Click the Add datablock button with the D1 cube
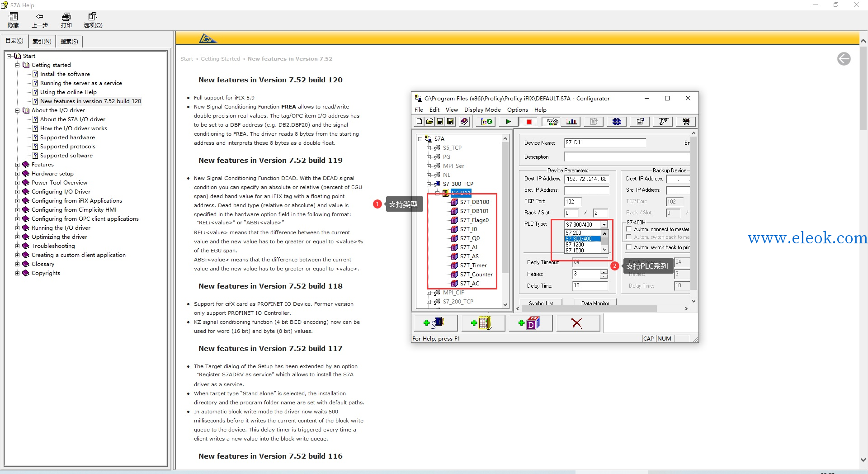Screen dimensions: 868x474 tap(530, 323)
